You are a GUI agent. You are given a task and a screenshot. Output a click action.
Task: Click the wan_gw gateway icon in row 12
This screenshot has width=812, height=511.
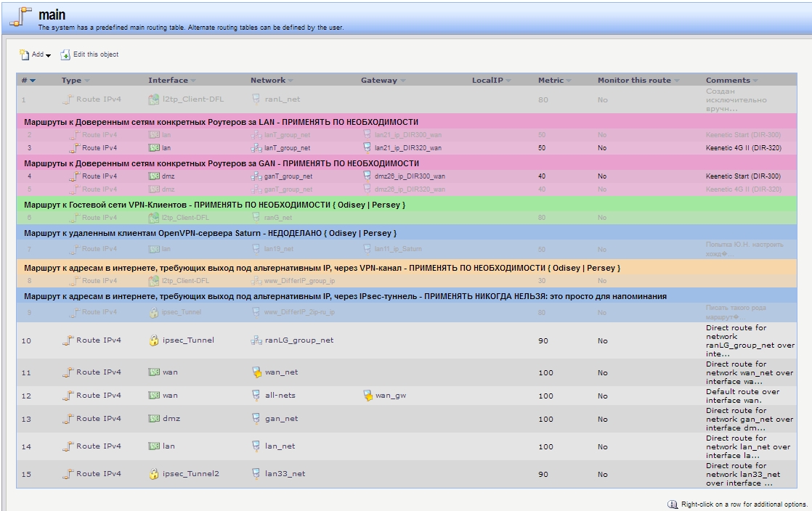point(368,396)
